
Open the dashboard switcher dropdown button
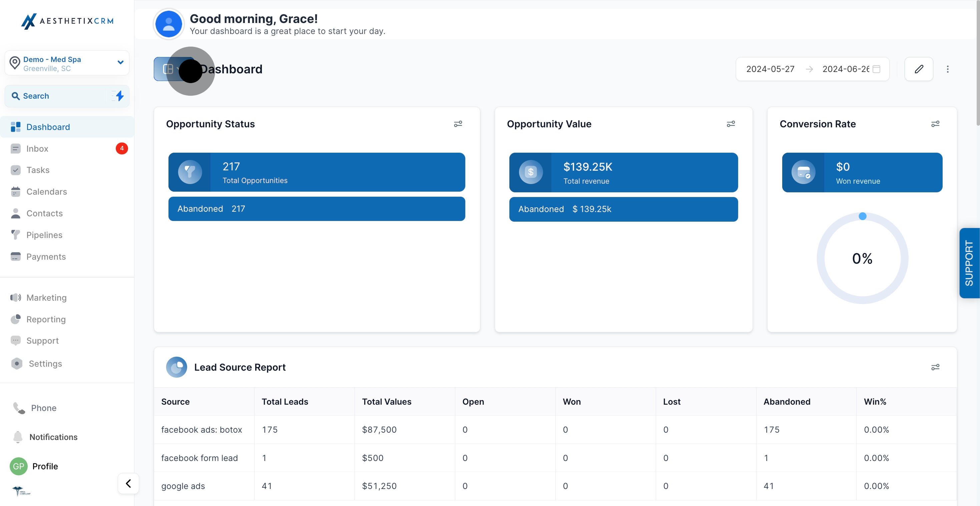tap(172, 69)
